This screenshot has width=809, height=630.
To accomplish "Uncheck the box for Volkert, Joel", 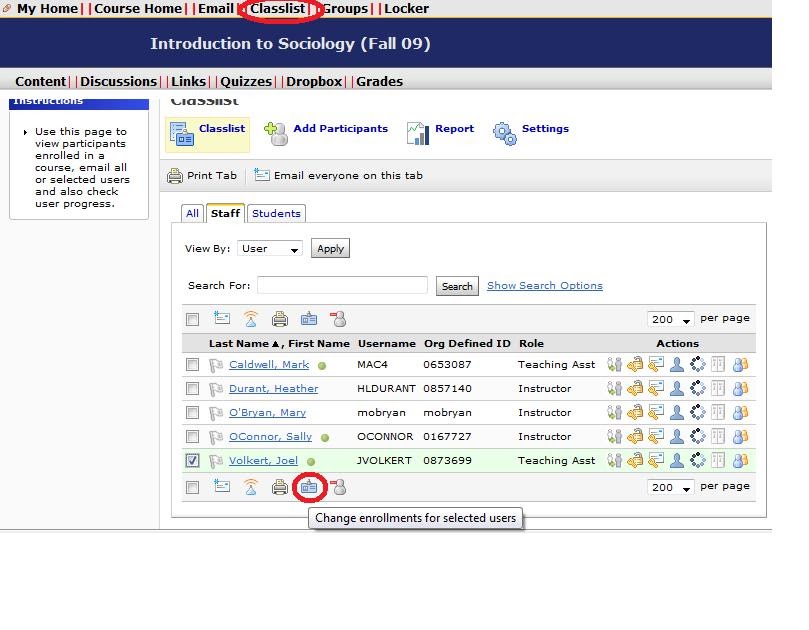I will point(192,460).
